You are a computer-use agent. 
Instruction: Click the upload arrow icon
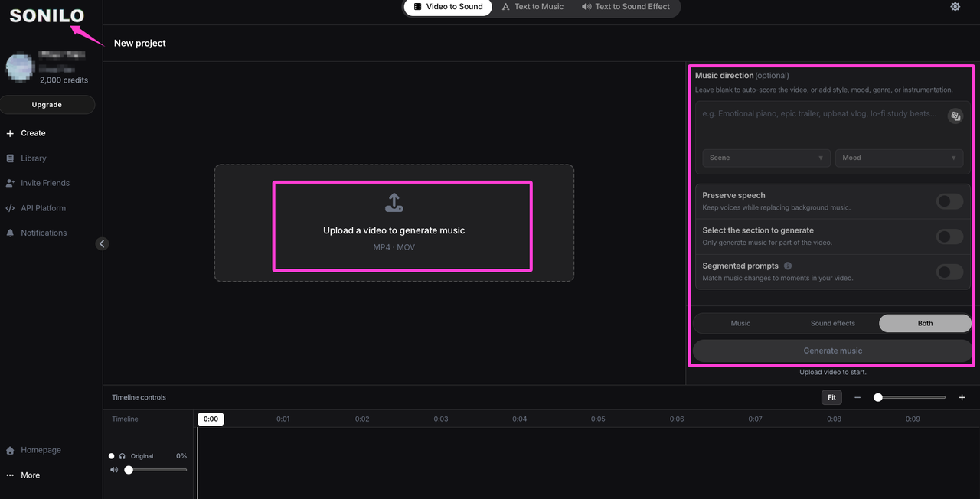click(x=394, y=203)
